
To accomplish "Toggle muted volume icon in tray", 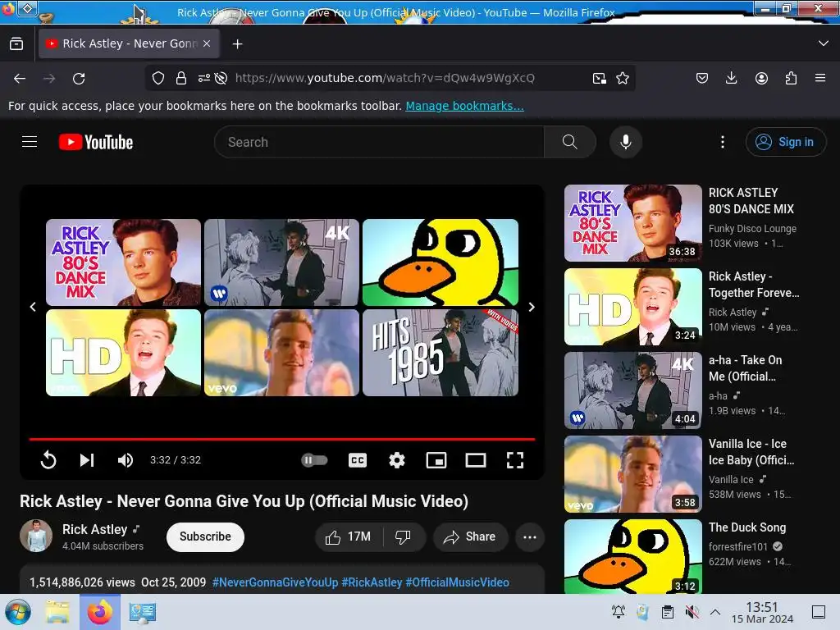I will coord(692,612).
